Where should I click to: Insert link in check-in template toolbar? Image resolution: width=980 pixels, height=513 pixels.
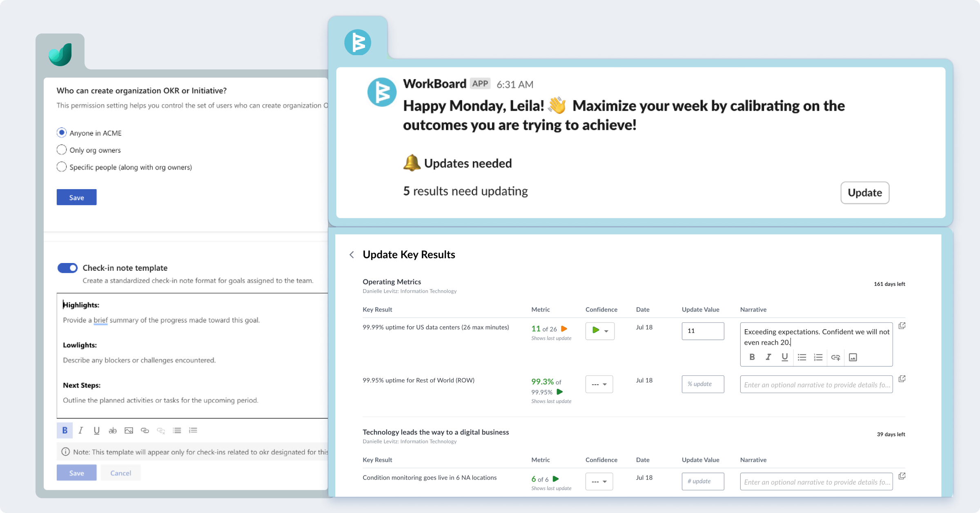145,430
